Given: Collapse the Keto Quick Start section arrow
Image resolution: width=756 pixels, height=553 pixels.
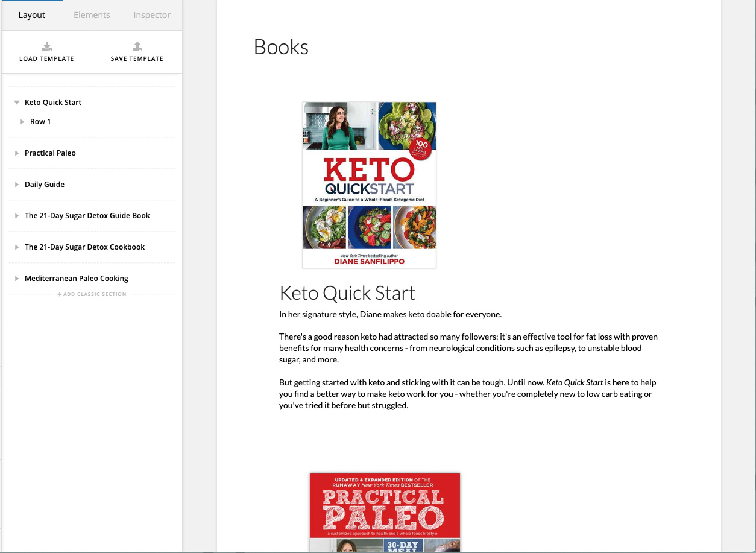Looking at the screenshot, I should pos(17,103).
